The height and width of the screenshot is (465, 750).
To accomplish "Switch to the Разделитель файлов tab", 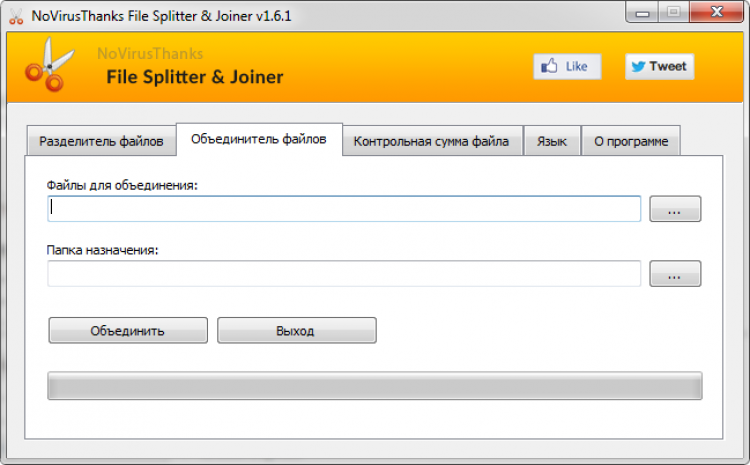I will tap(101, 141).
